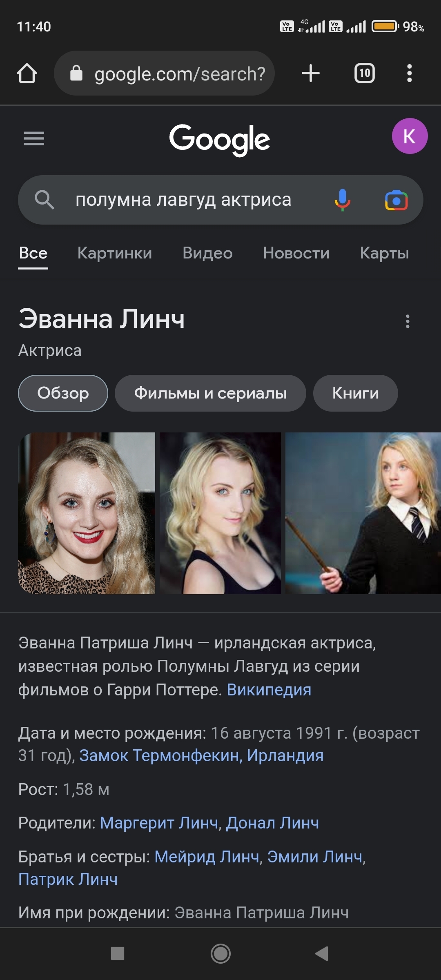Open a new tab with plus icon
The height and width of the screenshot is (980, 441).
(311, 73)
